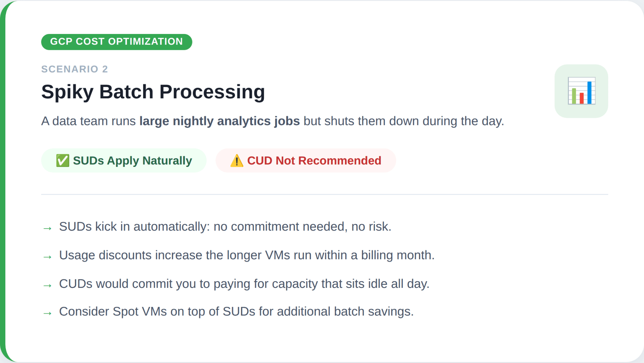Click the "CUD Not Recommended" label text
Screen dimensions: 644x363
(x=314, y=161)
